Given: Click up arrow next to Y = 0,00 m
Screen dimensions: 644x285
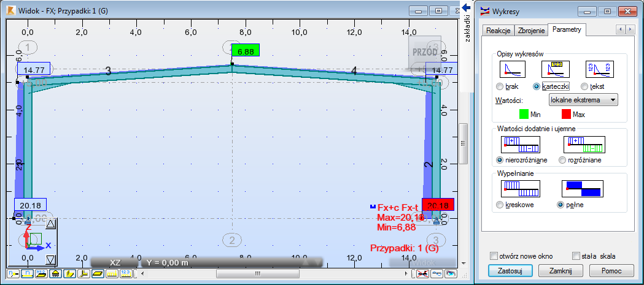Looking at the screenshot, I should coord(306,262).
